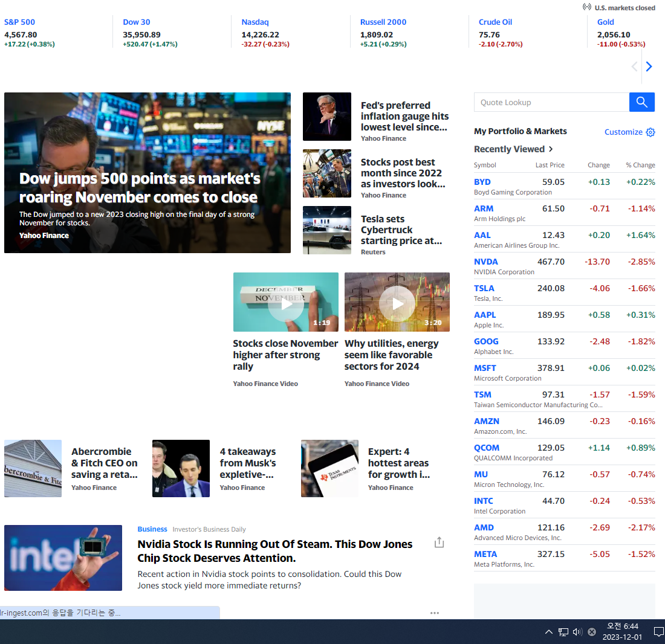665x644 pixels.
Task: Open the Dow 30 index link
Action: point(137,22)
